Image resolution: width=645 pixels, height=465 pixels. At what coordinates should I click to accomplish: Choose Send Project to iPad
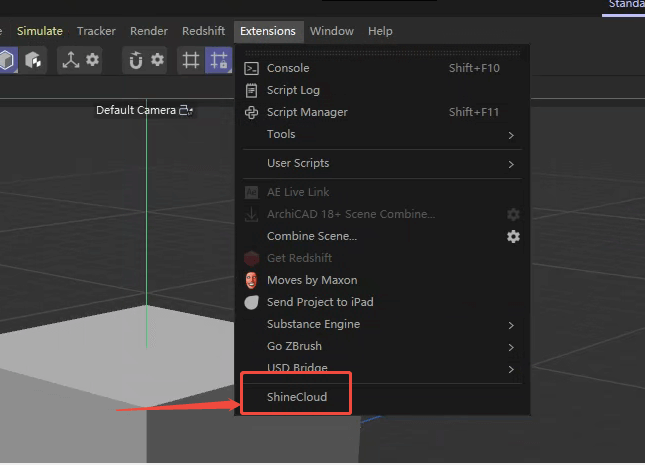tap(382, 302)
